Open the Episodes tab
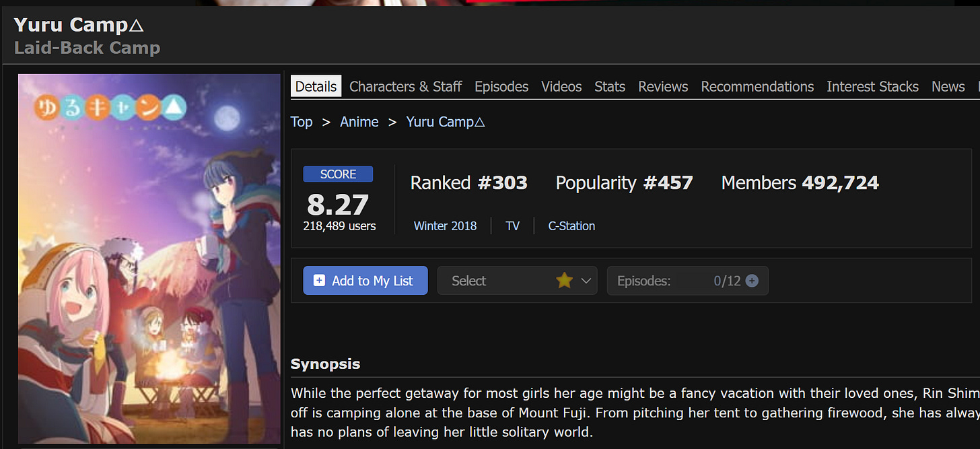This screenshot has width=980, height=449. (x=501, y=86)
